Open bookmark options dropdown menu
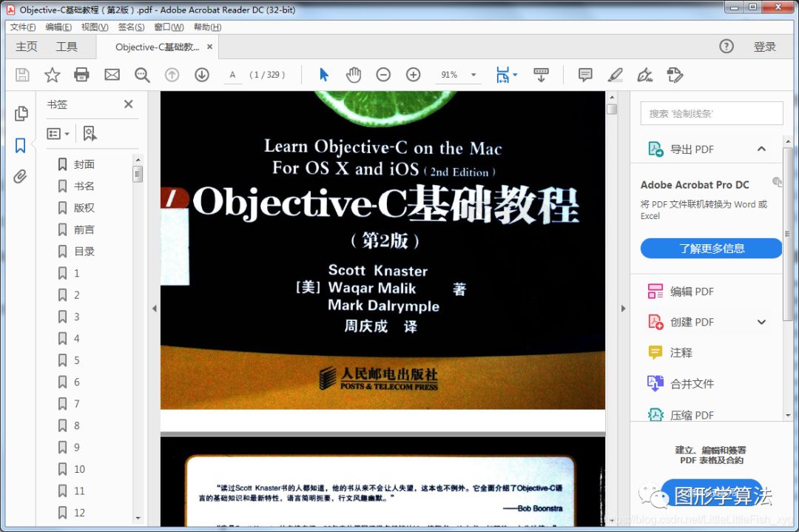Image resolution: width=799 pixels, height=532 pixels. (x=58, y=133)
